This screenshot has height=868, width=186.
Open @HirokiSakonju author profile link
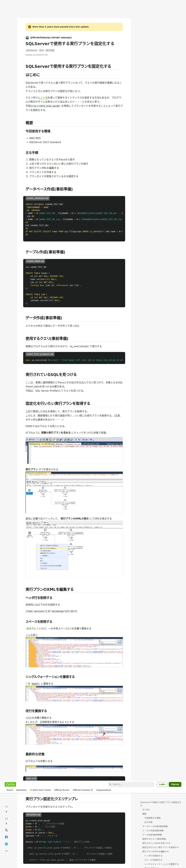51,37
